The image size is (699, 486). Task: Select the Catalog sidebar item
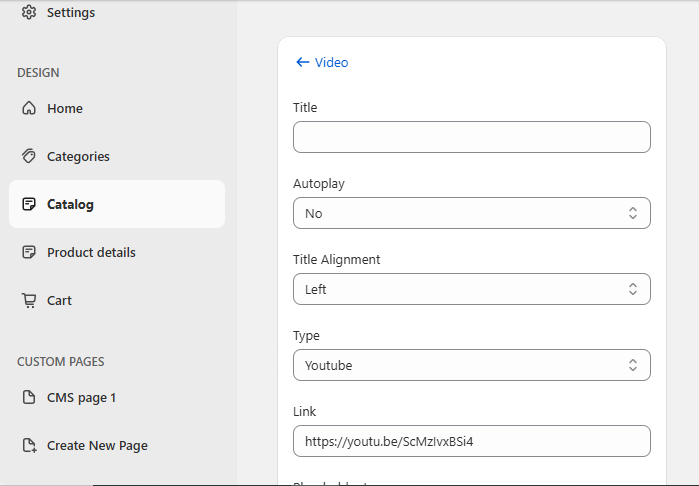point(117,204)
